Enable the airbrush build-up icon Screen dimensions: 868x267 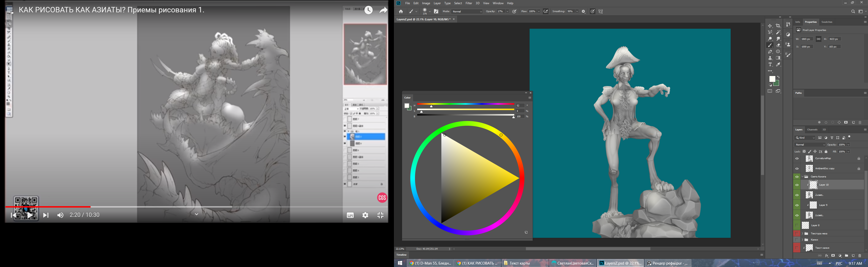(546, 11)
